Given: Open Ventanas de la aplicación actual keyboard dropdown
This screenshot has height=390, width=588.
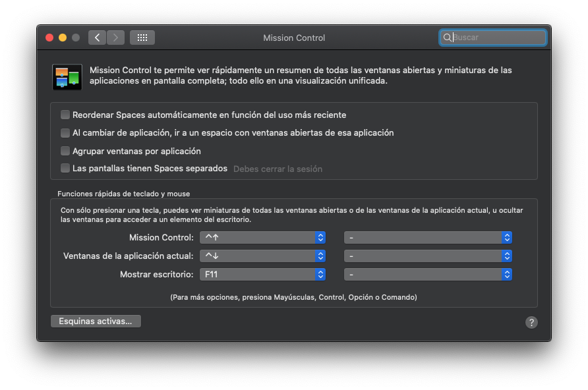Looking at the screenshot, I should click(x=262, y=256).
